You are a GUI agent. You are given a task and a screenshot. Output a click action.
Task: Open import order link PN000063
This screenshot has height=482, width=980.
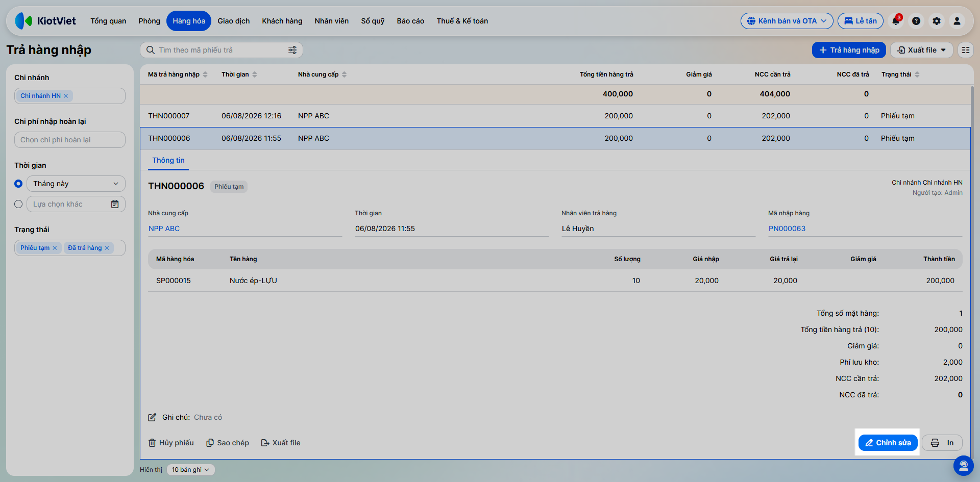tap(787, 229)
